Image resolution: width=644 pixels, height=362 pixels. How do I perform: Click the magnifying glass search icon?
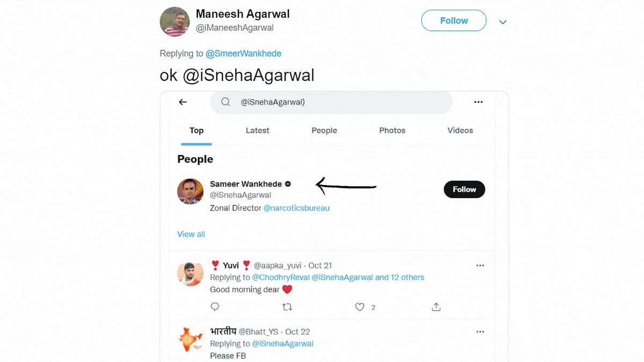click(x=225, y=102)
